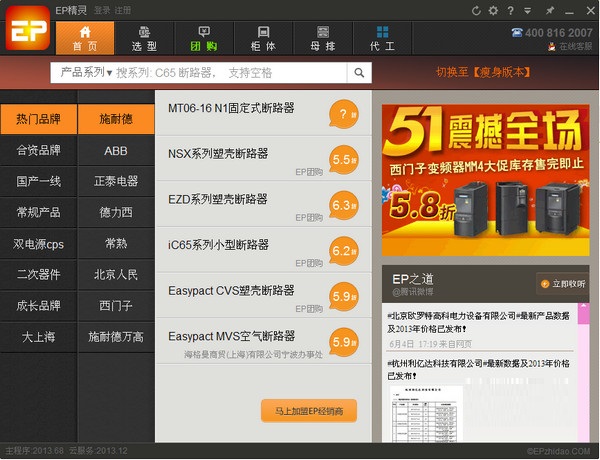Choose the ABB brand
600x460 pixels.
(x=116, y=150)
